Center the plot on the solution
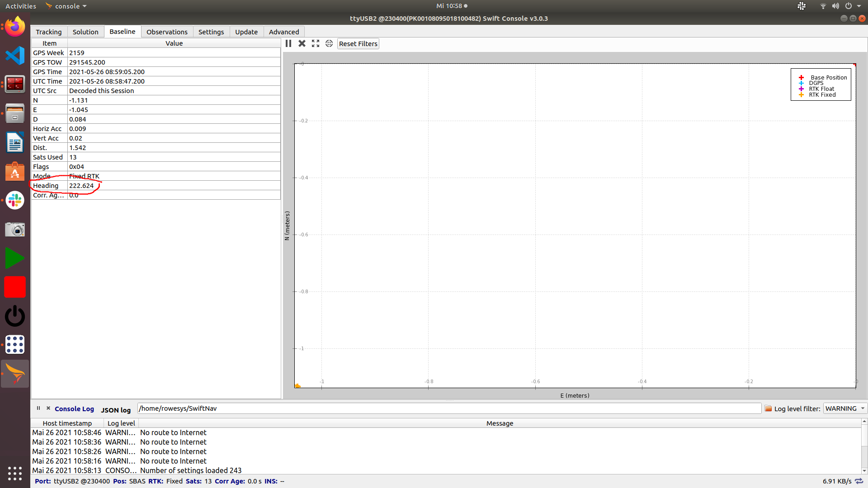868x488 pixels. click(x=329, y=43)
